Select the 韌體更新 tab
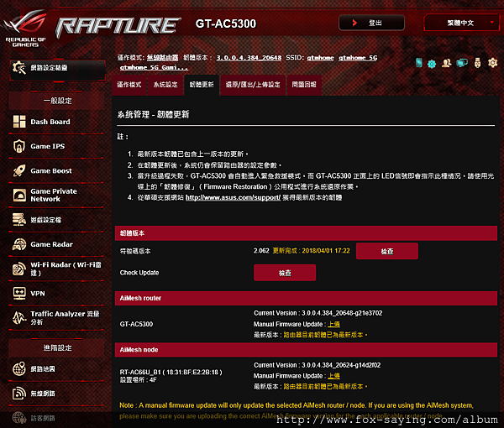 pyautogui.click(x=202, y=85)
